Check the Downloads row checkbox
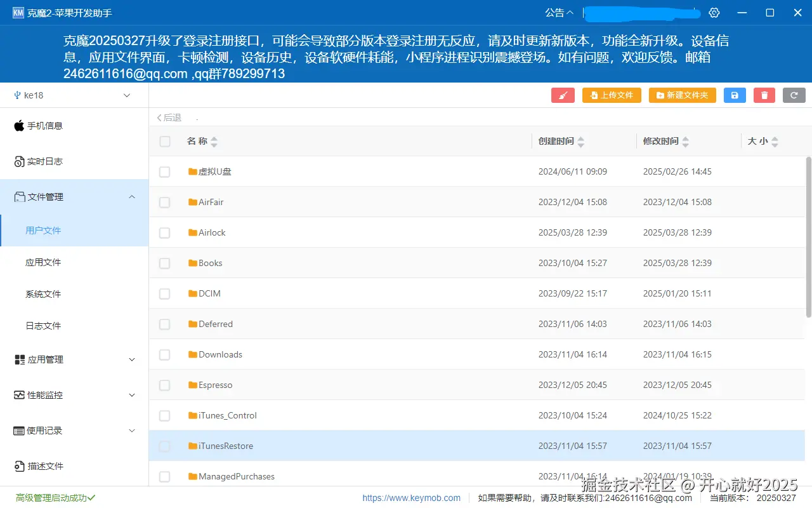Viewport: 812px width, 508px height. click(164, 355)
